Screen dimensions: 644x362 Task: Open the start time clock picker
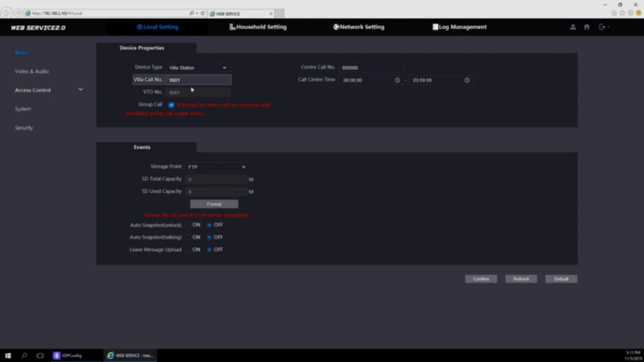[x=397, y=80]
